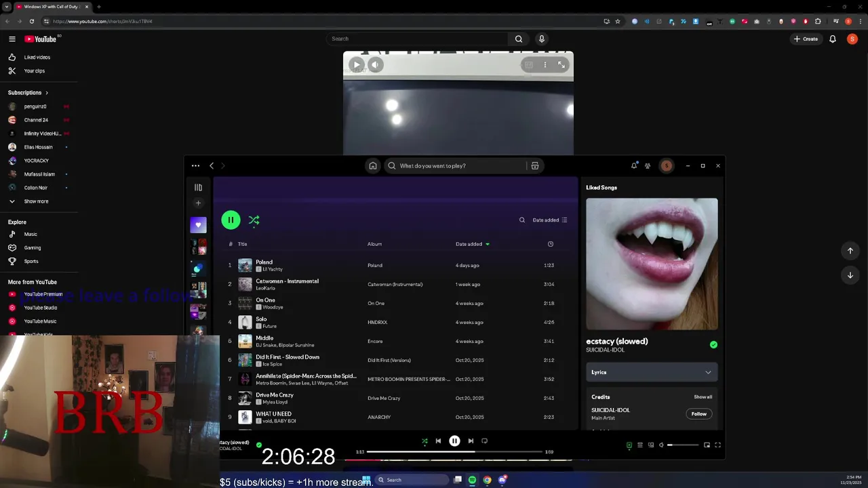Open YouTube Create button

(x=806, y=39)
